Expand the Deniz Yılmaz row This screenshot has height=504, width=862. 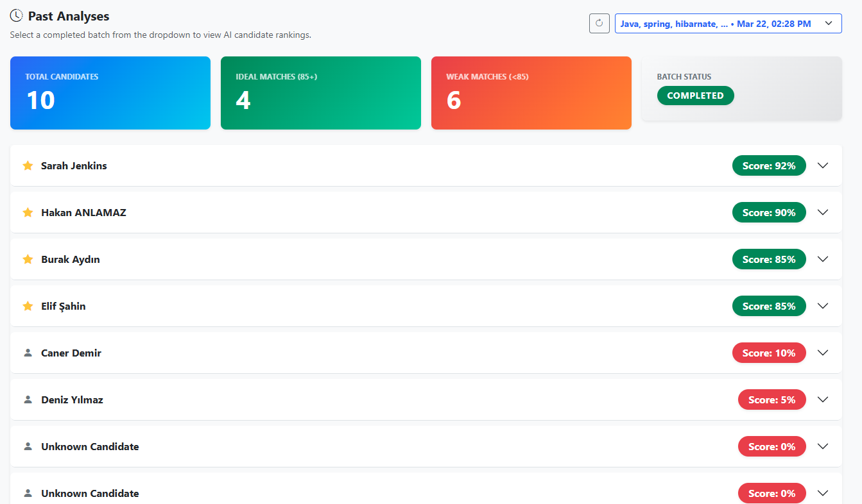(823, 399)
